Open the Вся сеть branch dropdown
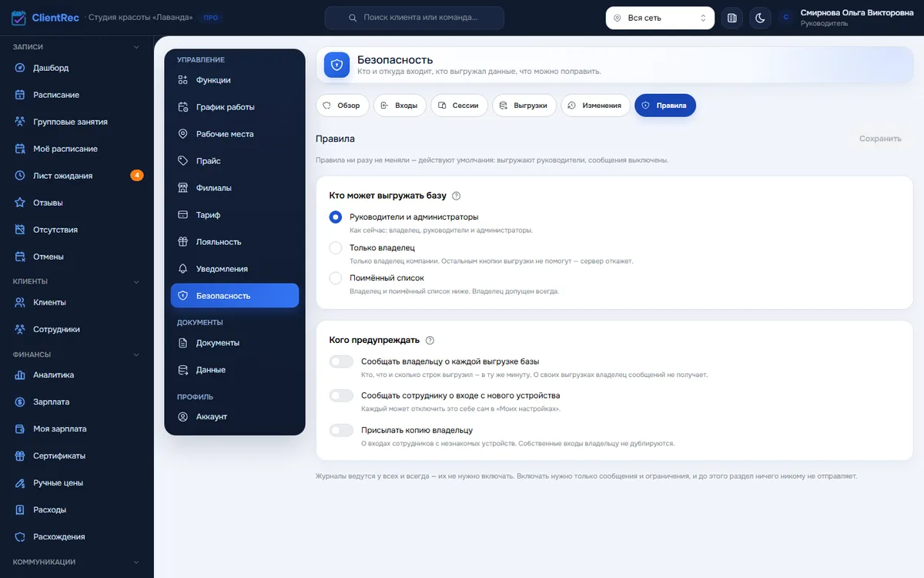924x578 pixels. (x=660, y=18)
